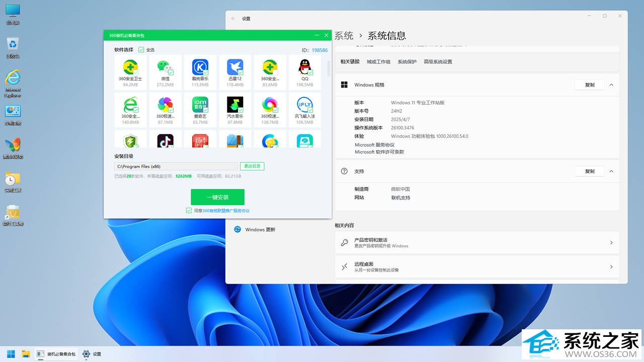Select the 360极速 138.7MB app icon

click(270, 105)
